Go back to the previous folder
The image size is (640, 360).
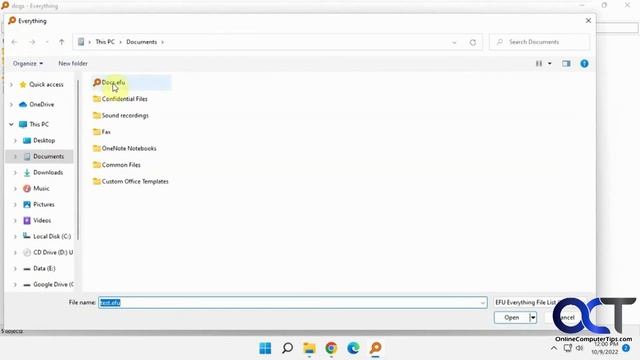[15, 42]
